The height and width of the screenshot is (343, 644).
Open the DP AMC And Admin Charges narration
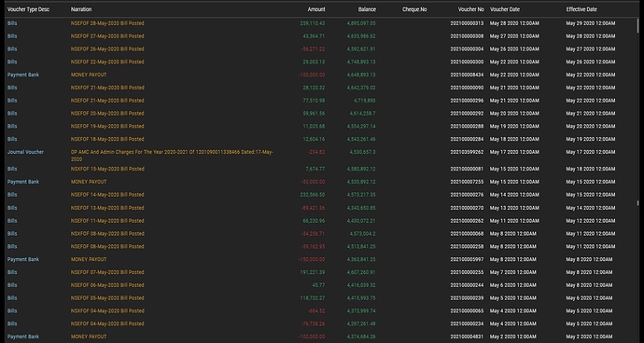pyautogui.click(x=172, y=156)
